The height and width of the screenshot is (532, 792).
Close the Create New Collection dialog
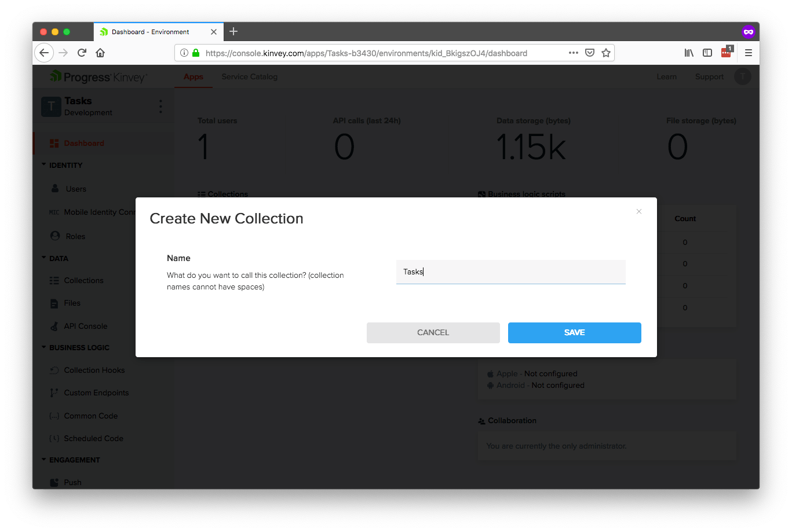click(638, 212)
